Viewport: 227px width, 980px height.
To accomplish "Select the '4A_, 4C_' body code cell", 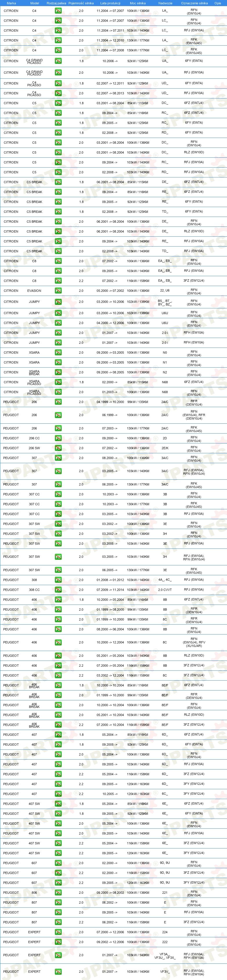I will (165, 580).
